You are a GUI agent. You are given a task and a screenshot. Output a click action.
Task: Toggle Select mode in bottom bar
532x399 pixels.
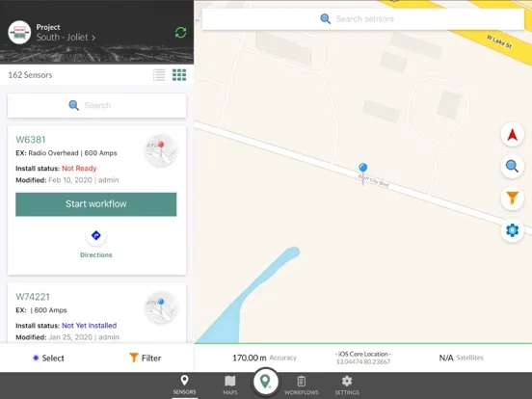click(x=48, y=358)
